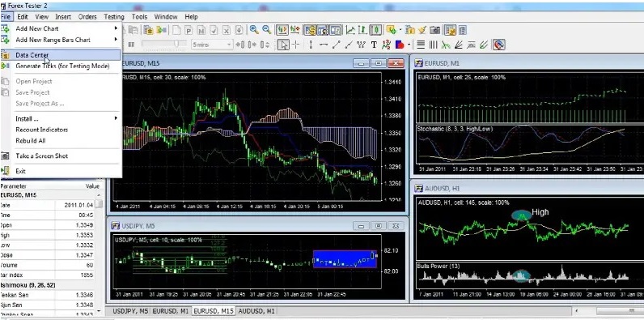This screenshot has width=644, height=320.
Task: Toggle the magnet mode icon
Action: point(498,45)
